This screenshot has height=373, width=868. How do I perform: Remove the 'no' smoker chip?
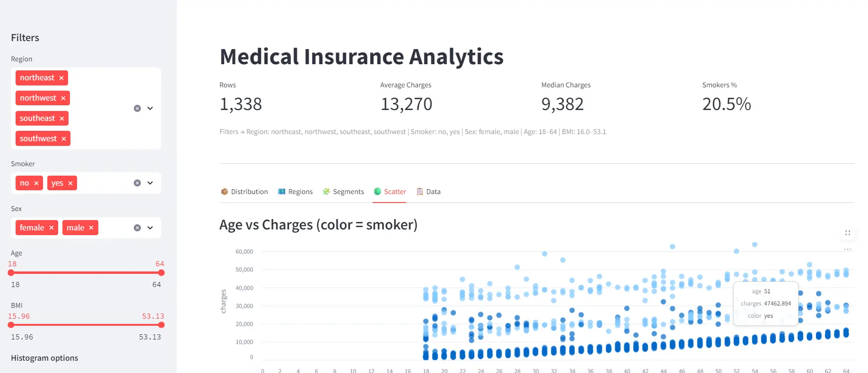tap(36, 183)
